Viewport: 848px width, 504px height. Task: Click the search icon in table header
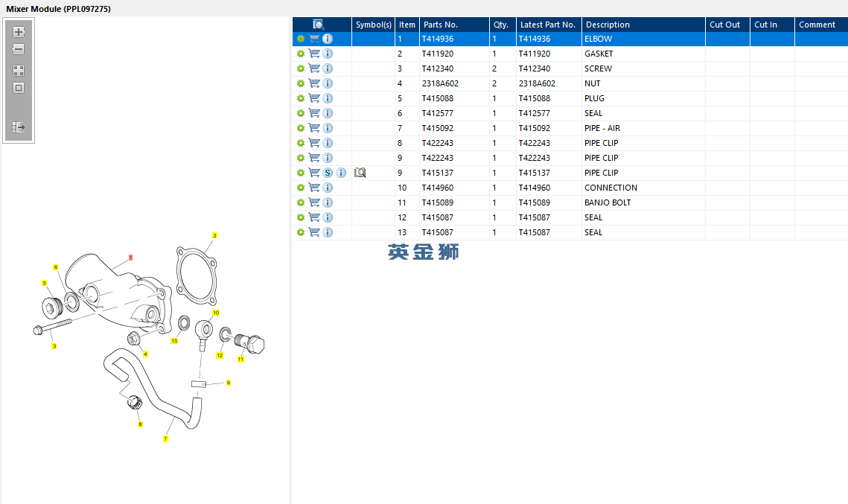[x=319, y=25]
